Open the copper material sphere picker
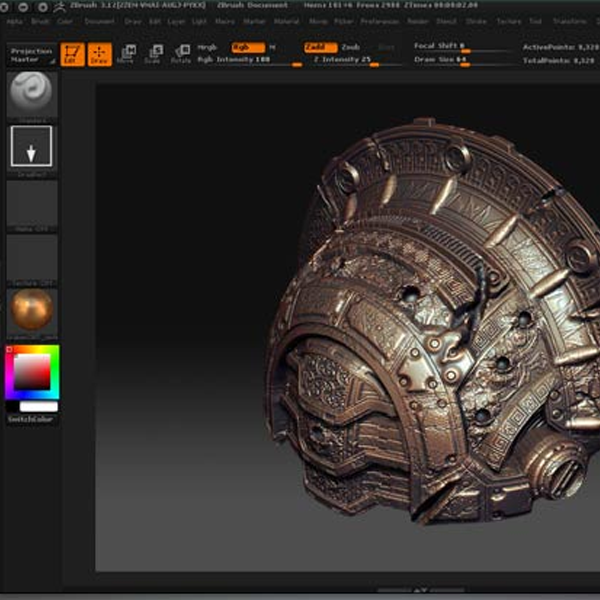 pyautogui.click(x=32, y=309)
